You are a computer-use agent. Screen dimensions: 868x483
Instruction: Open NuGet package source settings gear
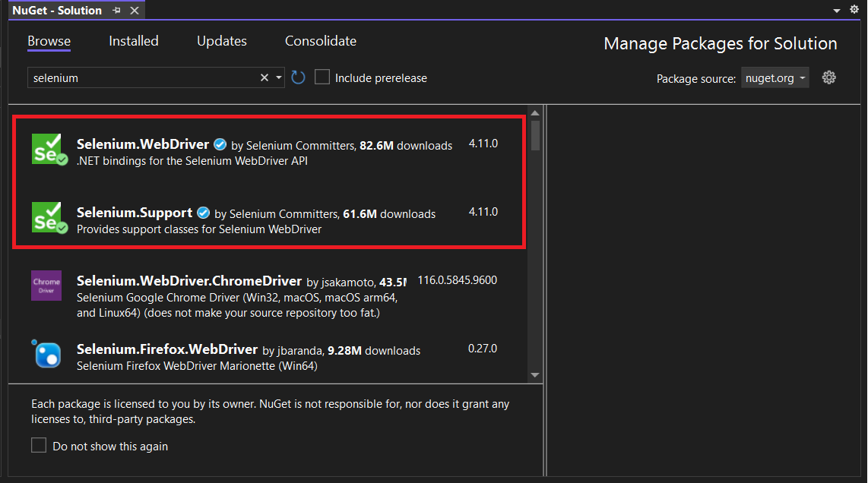pos(828,77)
